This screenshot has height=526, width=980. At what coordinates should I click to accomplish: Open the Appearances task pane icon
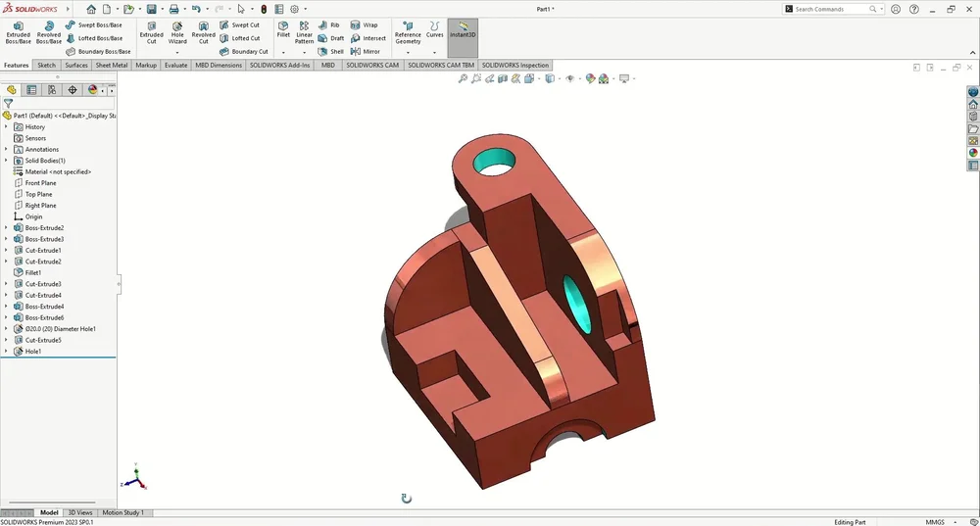tap(973, 153)
